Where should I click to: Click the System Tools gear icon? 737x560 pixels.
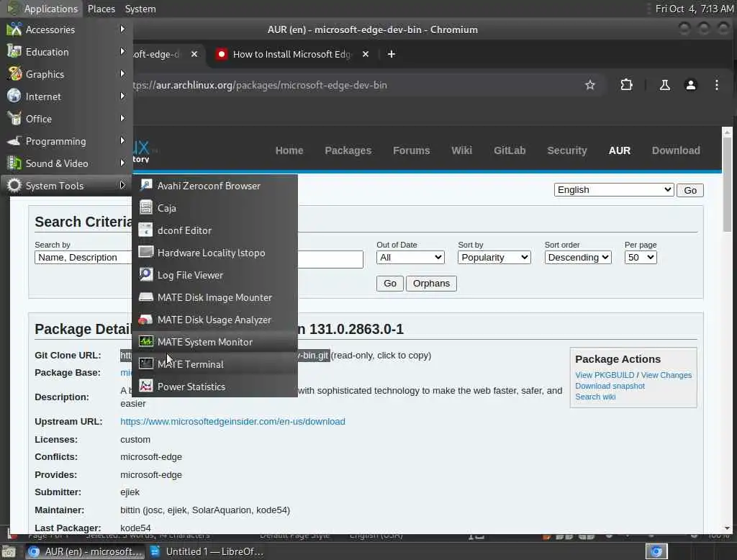pos(14,186)
